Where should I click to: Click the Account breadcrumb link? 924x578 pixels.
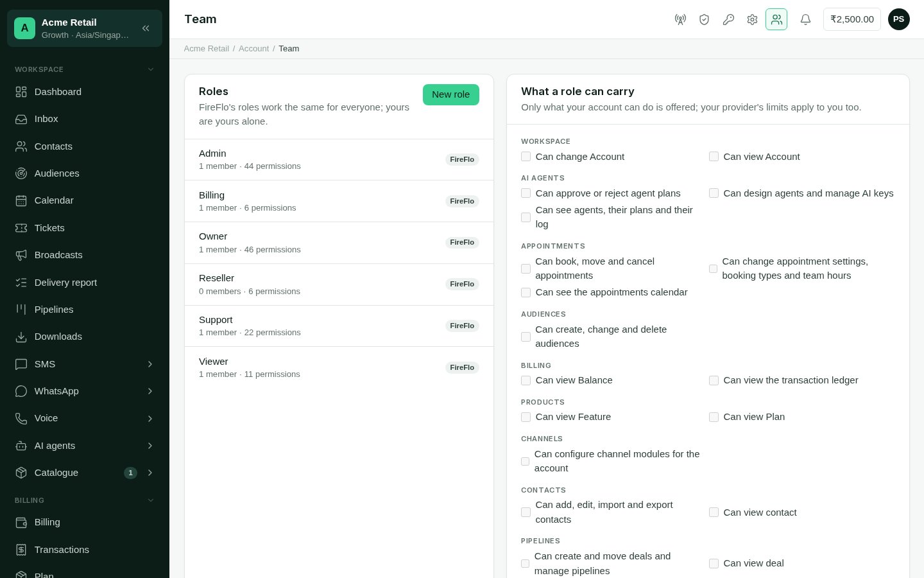pyautogui.click(x=253, y=49)
